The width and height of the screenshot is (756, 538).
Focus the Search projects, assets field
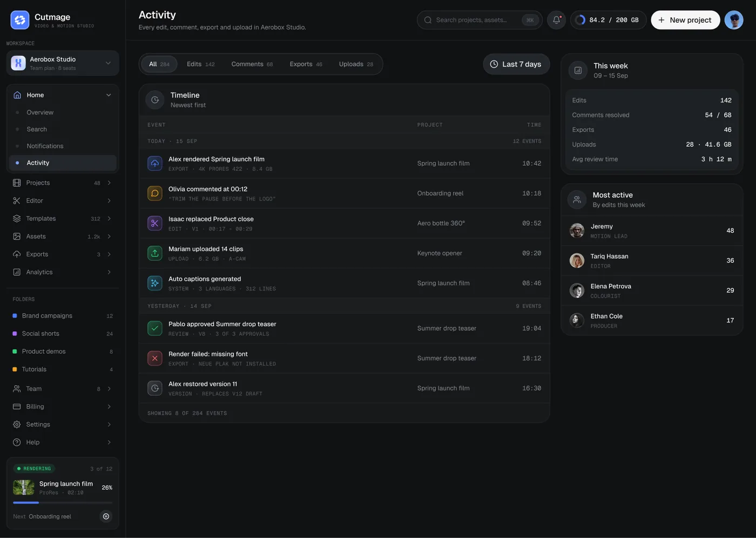[x=480, y=20]
